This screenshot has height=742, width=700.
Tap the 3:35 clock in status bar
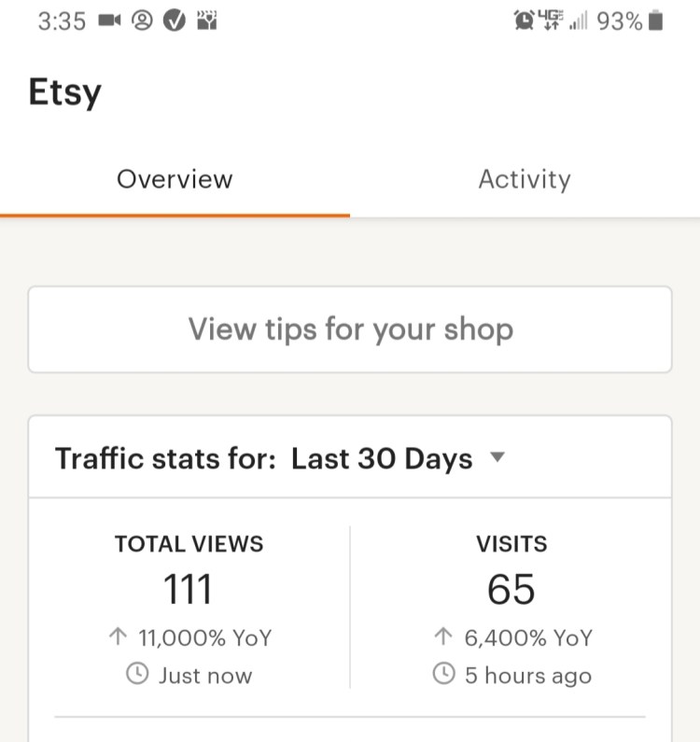coord(63,21)
